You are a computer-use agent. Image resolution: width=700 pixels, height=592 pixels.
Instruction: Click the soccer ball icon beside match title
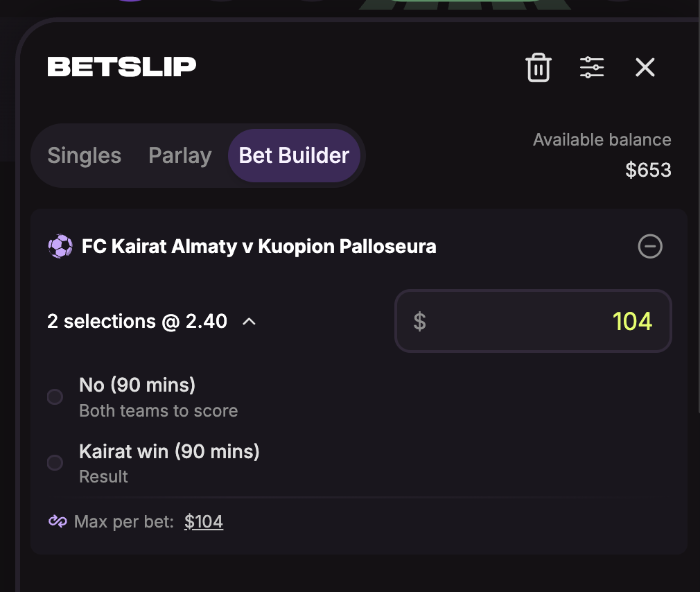click(60, 247)
